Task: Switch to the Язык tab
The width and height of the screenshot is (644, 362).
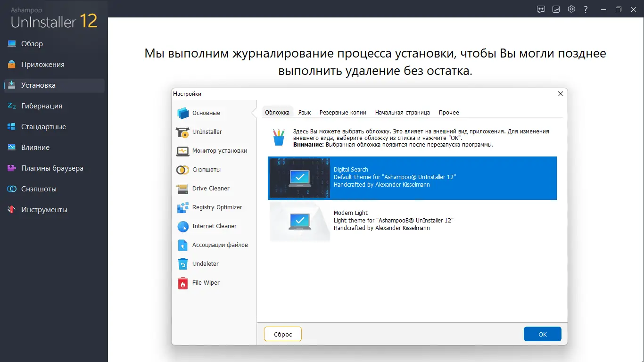Action: [x=305, y=113]
